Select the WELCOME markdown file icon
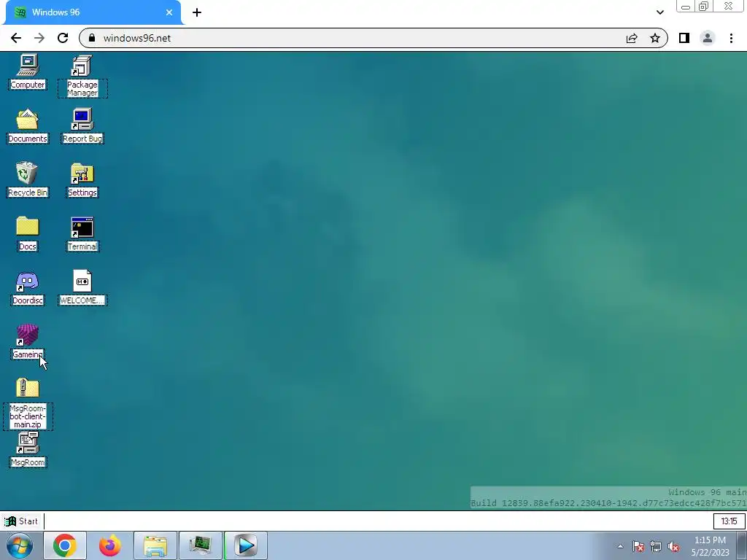This screenshot has height=560, width=747. pyautogui.click(x=82, y=287)
